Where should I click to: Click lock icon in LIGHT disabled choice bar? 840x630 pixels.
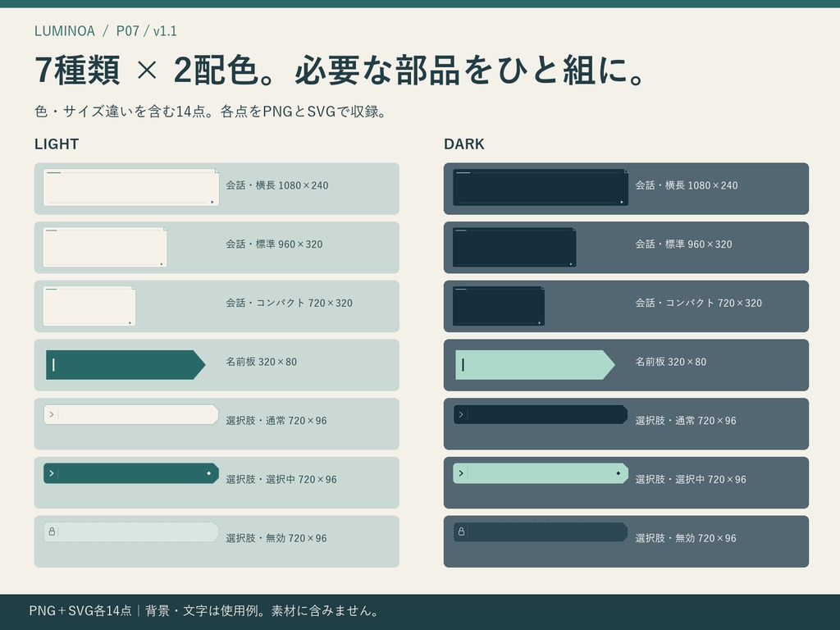(52, 532)
